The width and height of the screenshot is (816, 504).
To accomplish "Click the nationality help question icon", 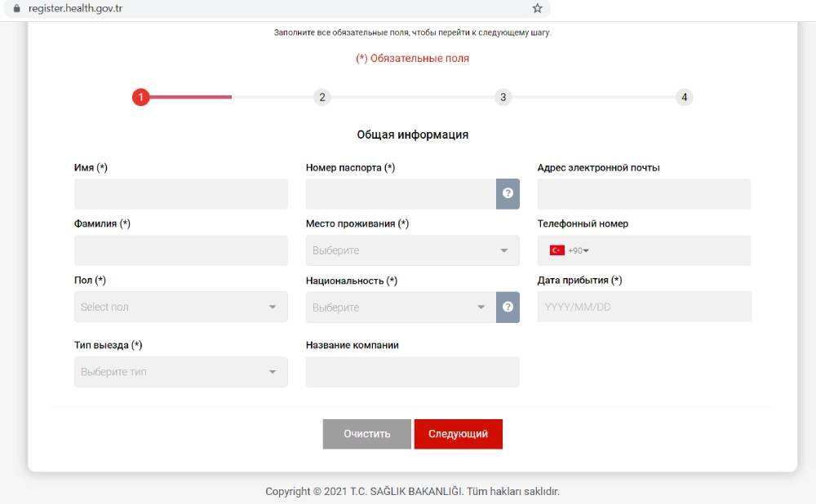I will [x=508, y=307].
